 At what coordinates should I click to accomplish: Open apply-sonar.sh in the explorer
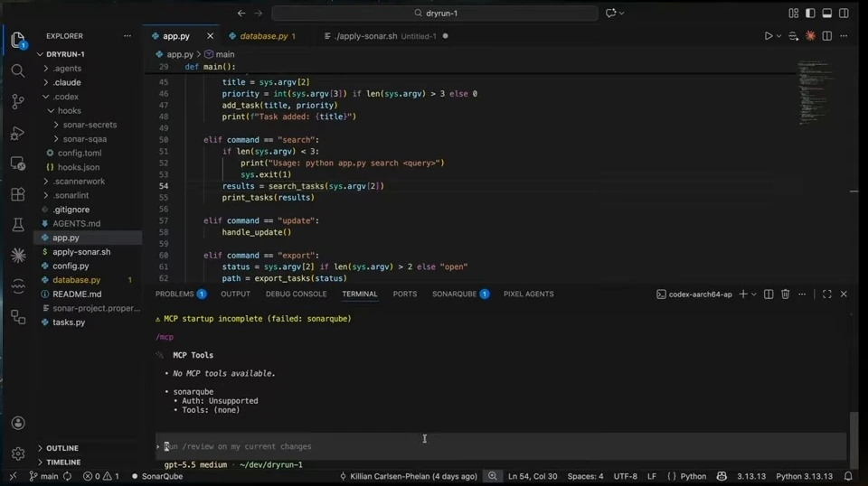point(81,251)
